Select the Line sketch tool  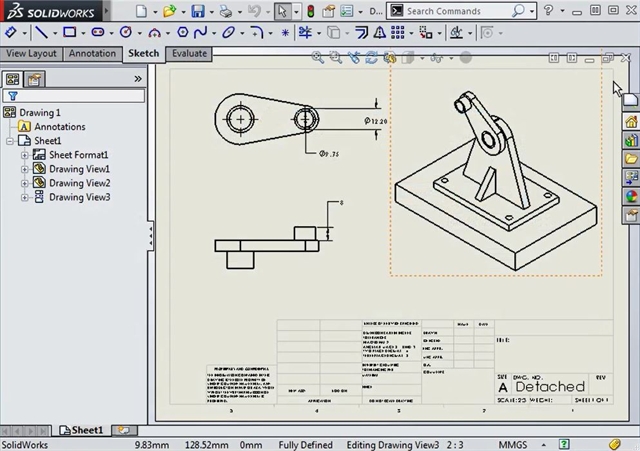pyautogui.click(x=42, y=32)
